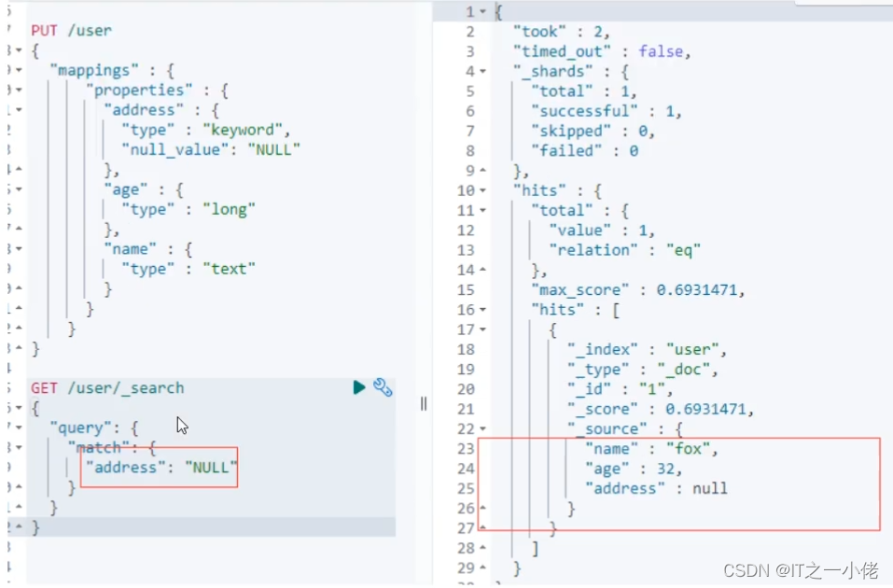The width and height of the screenshot is (893, 588).
Task: Click the "keyword" type value
Action: 242,130
